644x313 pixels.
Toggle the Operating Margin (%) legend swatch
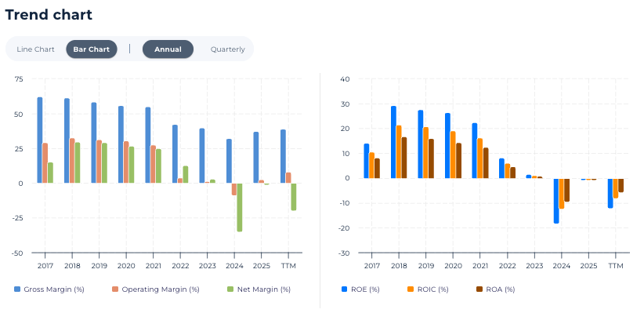pyautogui.click(x=115, y=289)
